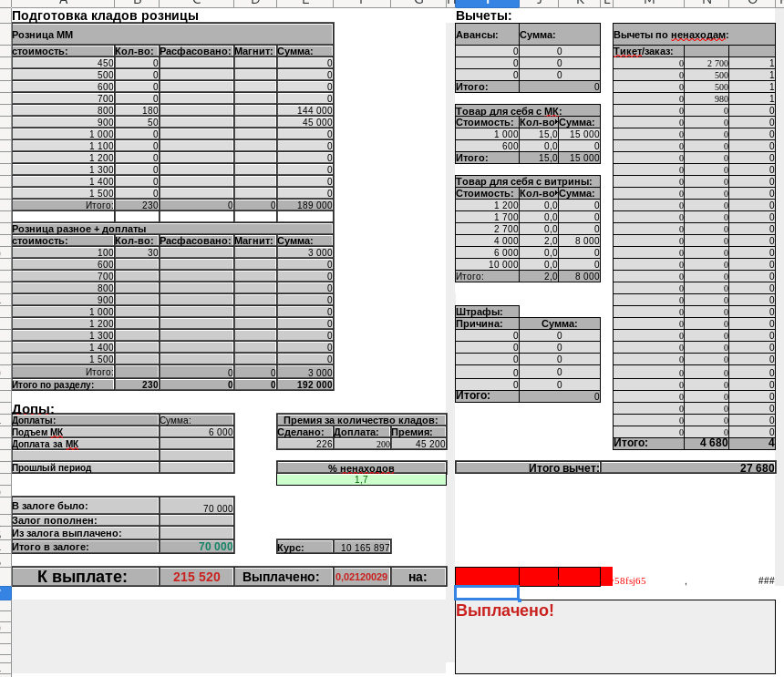784x677 pixels.
Task: Click the "Премия за количество кладов:" header
Action: pyautogui.click(x=361, y=420)
